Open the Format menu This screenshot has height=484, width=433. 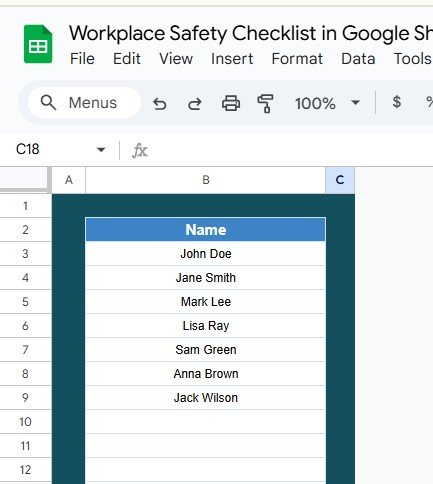click(x=297, y=59)
